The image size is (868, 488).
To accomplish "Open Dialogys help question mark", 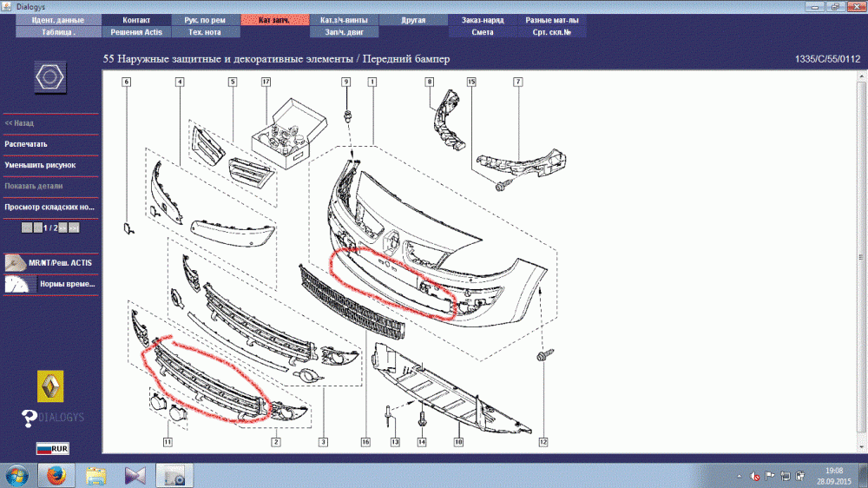I will tap(30, 419).
